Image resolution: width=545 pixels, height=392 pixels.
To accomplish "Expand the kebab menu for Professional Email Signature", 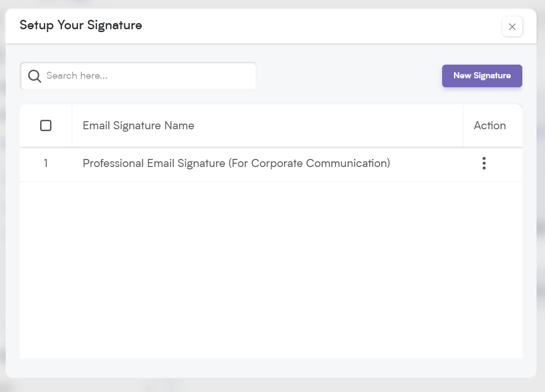I will coord(484,163).
